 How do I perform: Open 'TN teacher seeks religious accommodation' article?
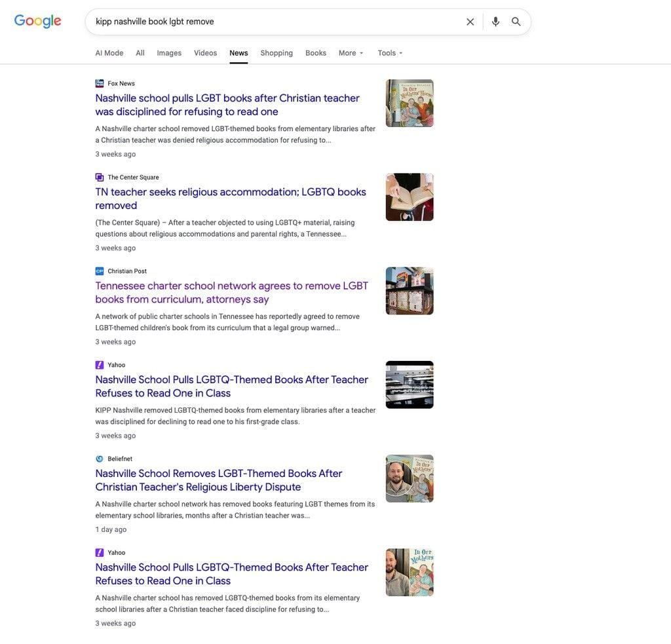coord(231,199)
